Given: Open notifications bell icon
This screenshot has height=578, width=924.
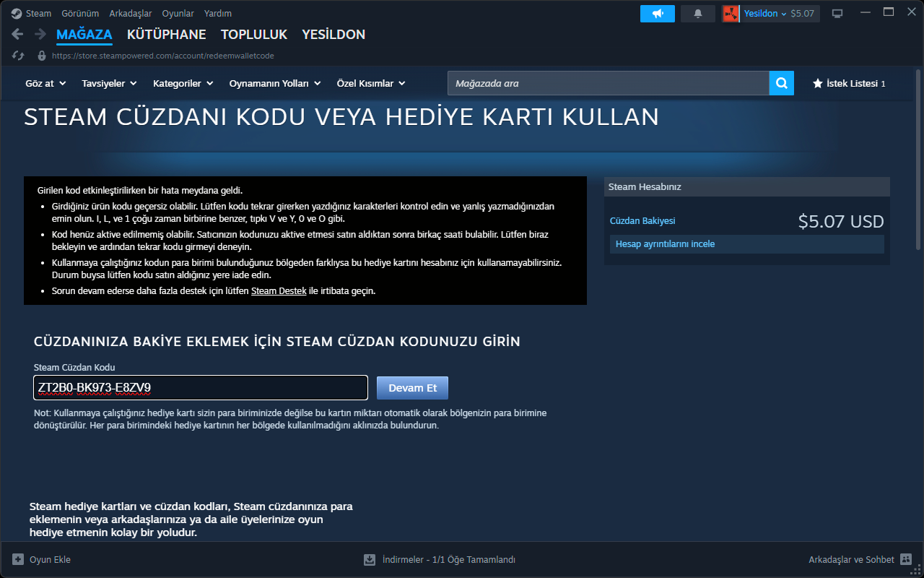Looking at the screenshot, I should pos(698,14).
